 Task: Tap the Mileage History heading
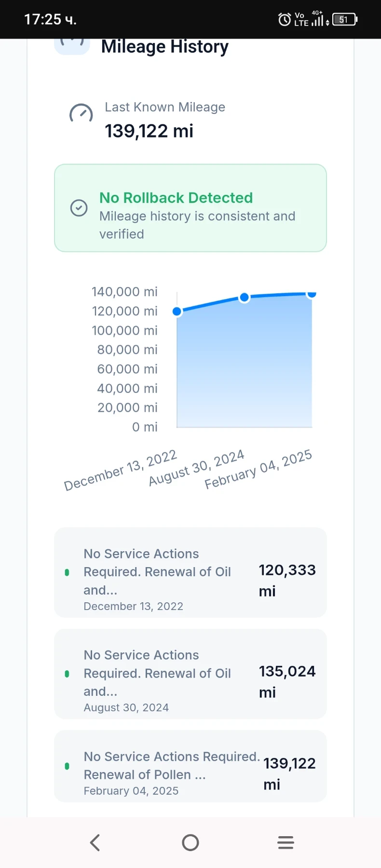[165, 47]
